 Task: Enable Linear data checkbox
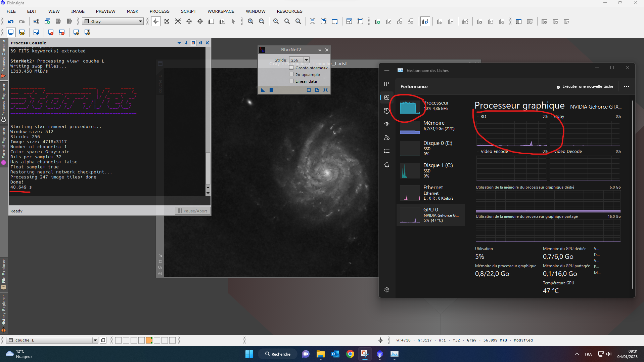[291, 81]
